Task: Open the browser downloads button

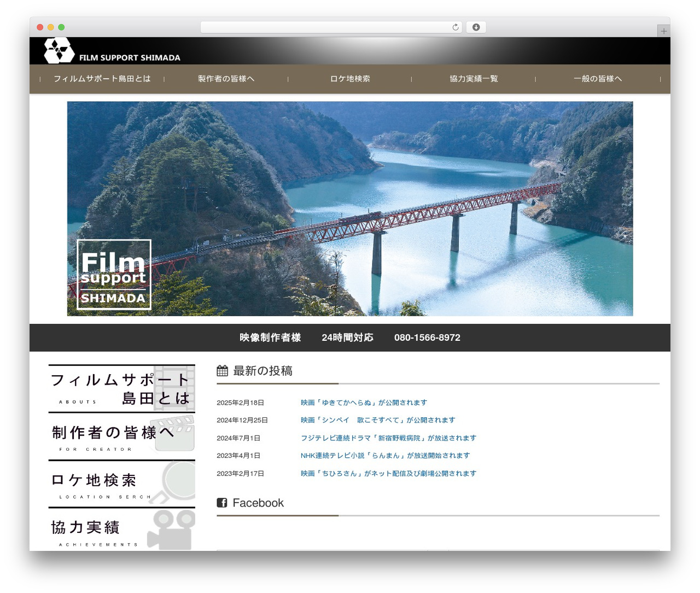Action: (x=476, y=27)
